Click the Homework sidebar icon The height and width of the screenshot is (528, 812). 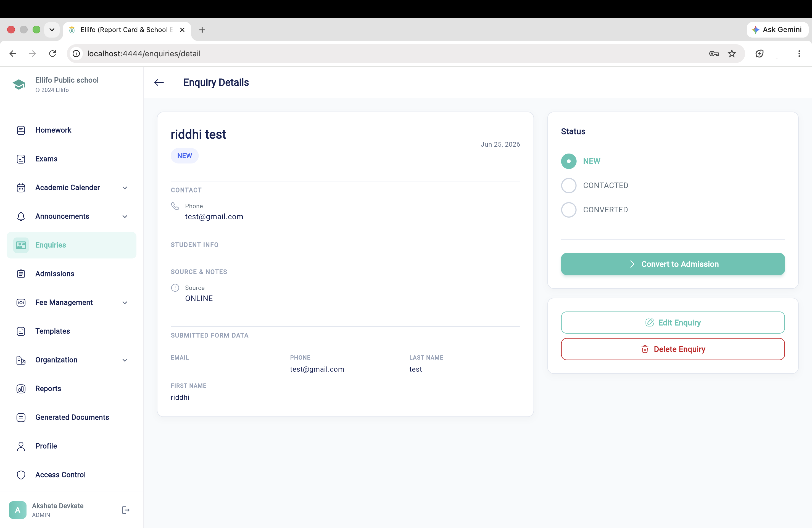pos(21,130)
